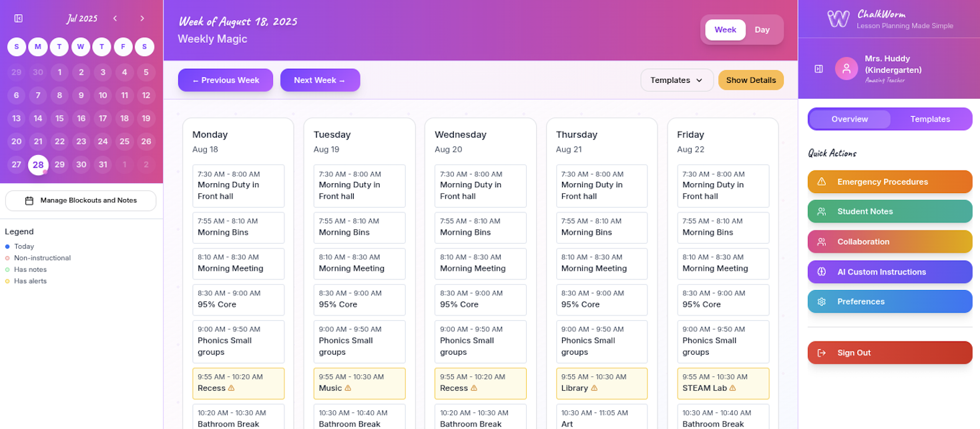The width and height of the screenshot is (980, 429).
Task: Select July 23 in mini calendar
Action: pyautogui.click(x=81, y=142)
